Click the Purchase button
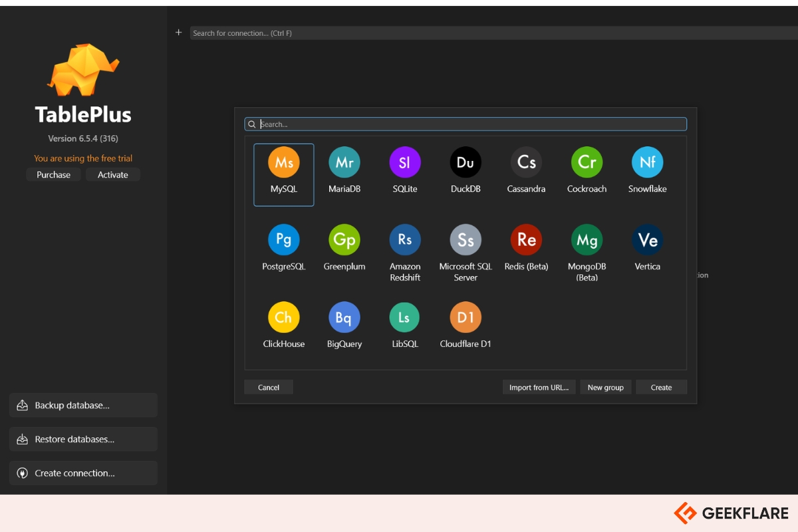This screenshot has width=798, height=532. (x=53, y=175)
